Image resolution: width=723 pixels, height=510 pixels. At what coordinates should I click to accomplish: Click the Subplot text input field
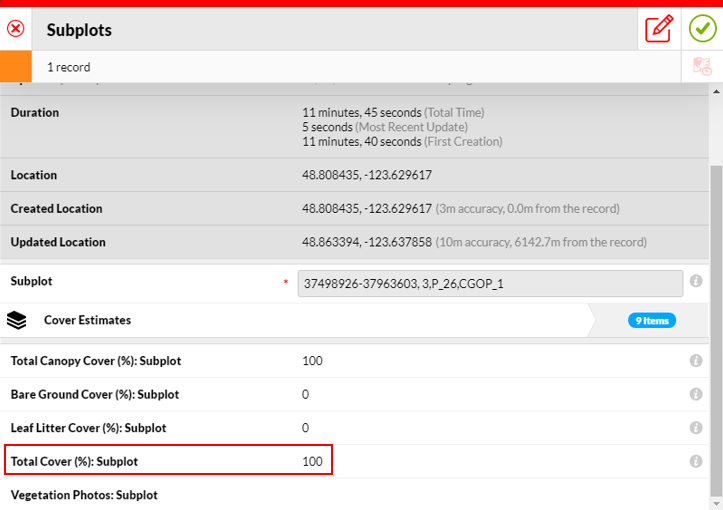coord(490,283)
